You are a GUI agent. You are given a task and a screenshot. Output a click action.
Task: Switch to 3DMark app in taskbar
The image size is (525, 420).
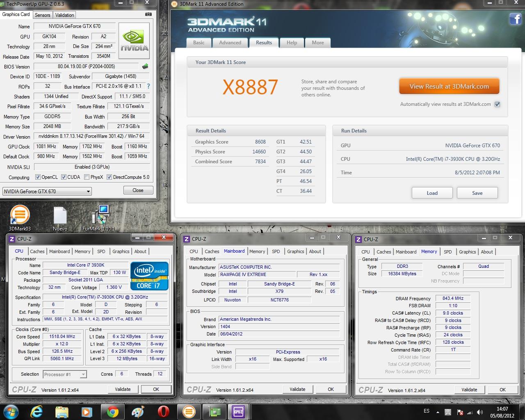189,411
